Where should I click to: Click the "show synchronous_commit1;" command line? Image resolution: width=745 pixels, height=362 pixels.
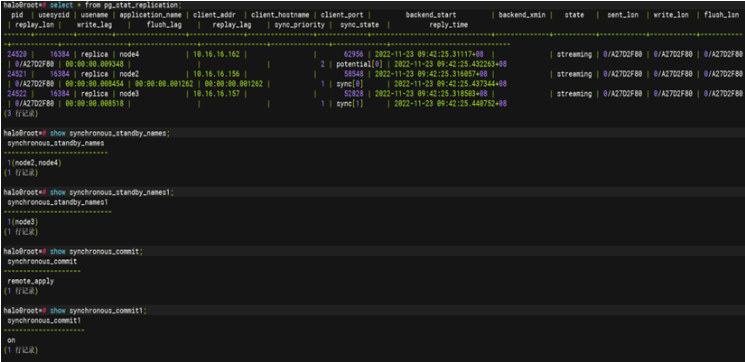tap(75, 311)
